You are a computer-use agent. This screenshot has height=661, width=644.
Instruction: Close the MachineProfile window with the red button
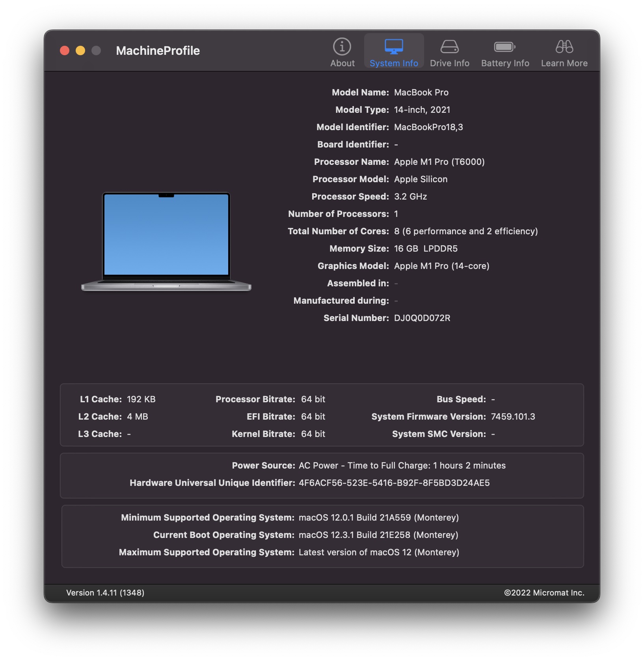point(65,50)
